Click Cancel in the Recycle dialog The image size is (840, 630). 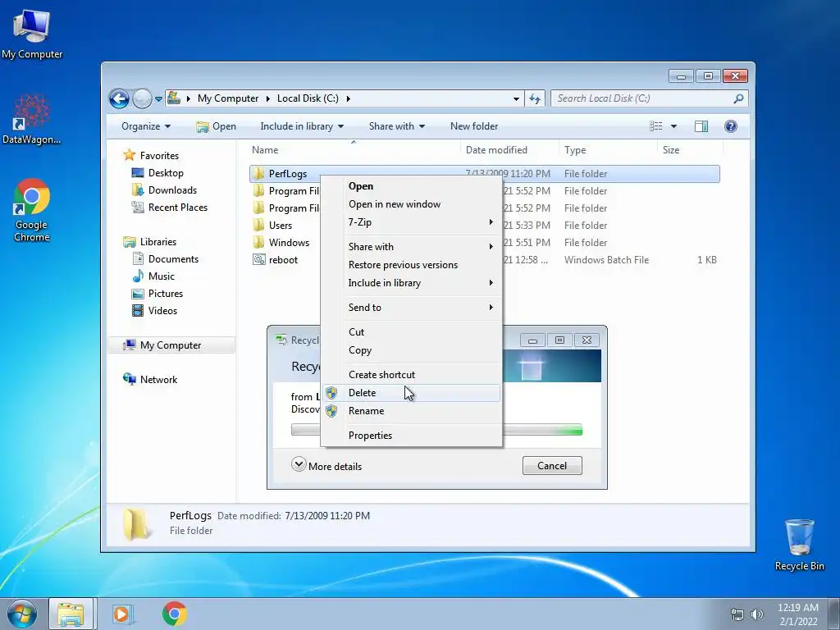tap(552, 466)
